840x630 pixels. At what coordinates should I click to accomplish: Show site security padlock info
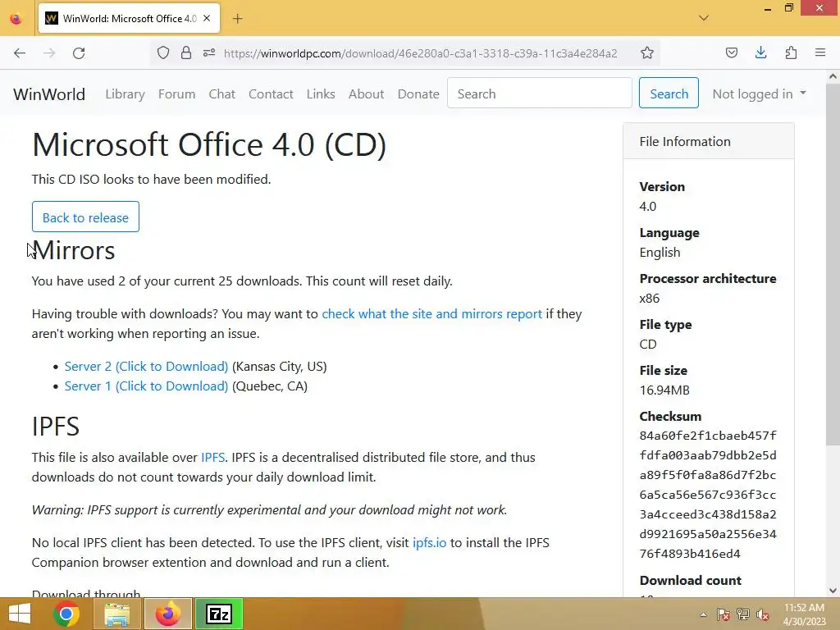[186, 53]
